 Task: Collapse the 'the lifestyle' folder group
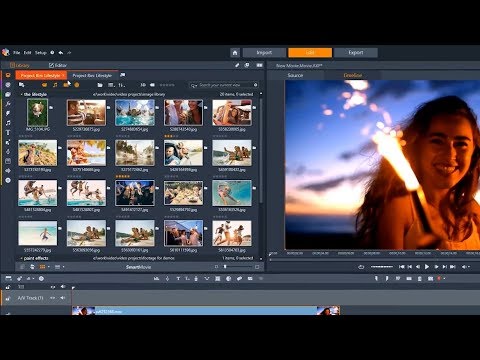21,94
